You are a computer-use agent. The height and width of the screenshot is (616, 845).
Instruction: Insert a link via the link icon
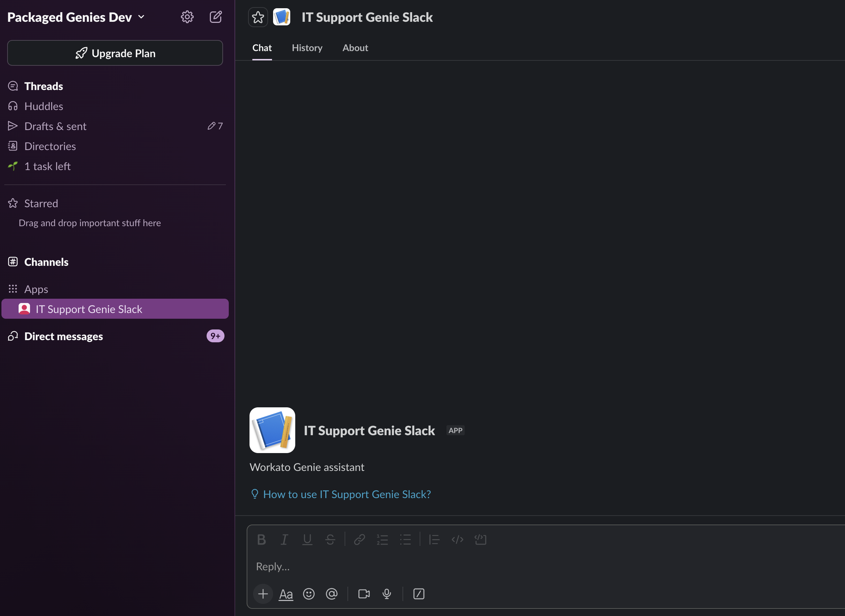[359, 539]
